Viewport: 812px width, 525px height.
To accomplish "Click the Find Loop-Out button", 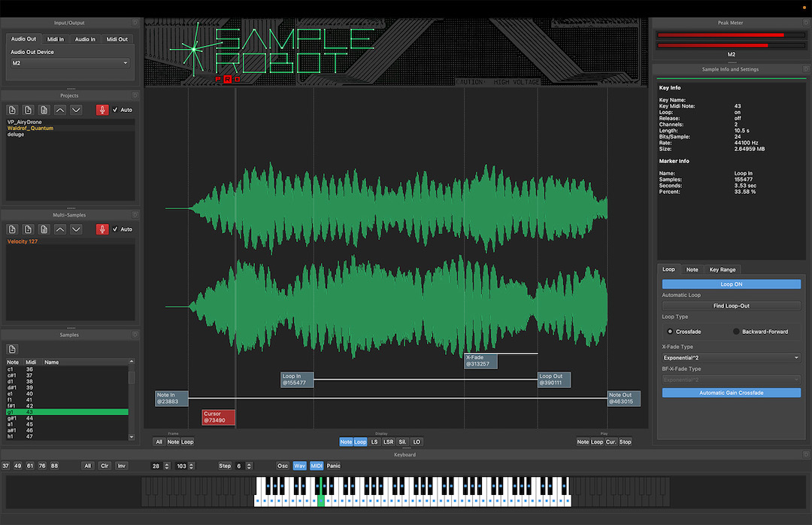I will pos(731,306).
